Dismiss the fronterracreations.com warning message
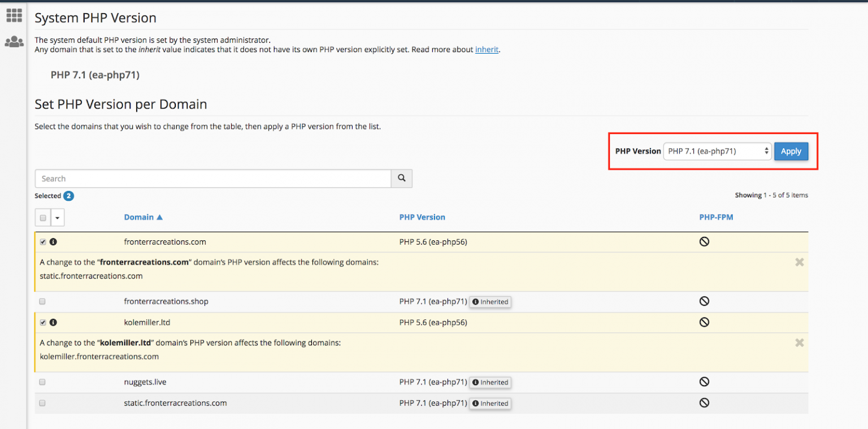The width and height of the screenshot is (868, 429). [x=800, y=262]
